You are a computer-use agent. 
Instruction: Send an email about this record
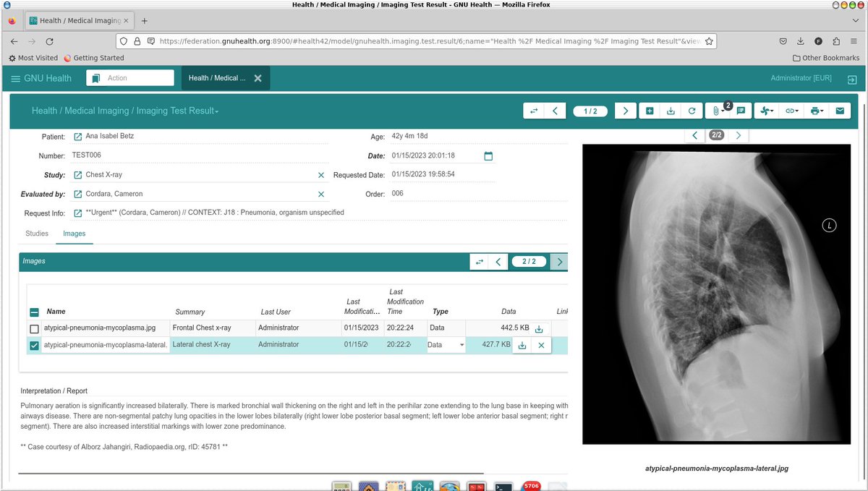pyautogui.click(x=839, y=111)
